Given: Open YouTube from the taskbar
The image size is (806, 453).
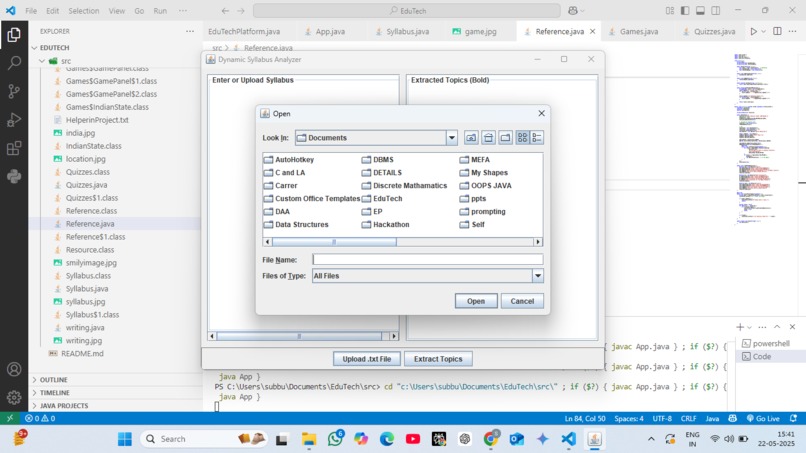Looking at the screenshot, I should [413, 439].
